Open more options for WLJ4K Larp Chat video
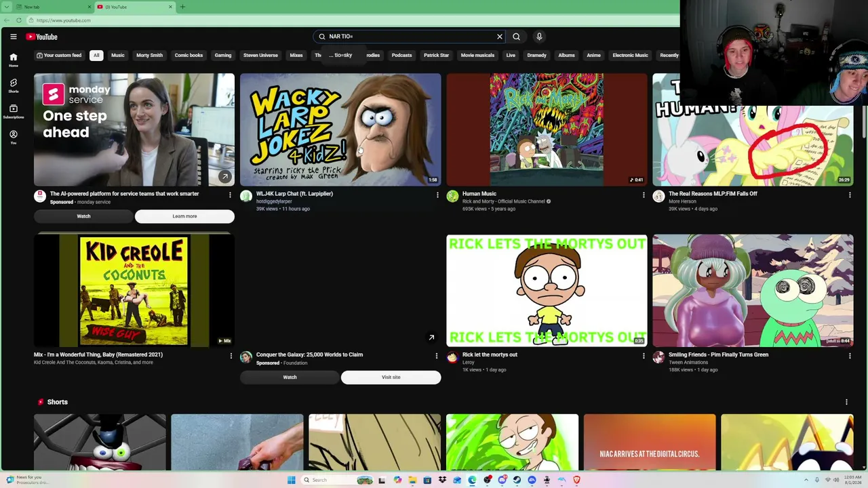Screen dimensions: 868x488 (x=437, y=195)
